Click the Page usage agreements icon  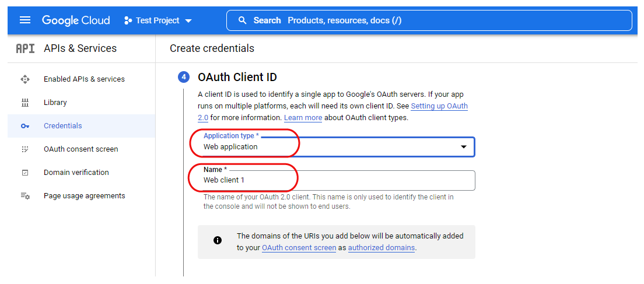coord(25,196)
